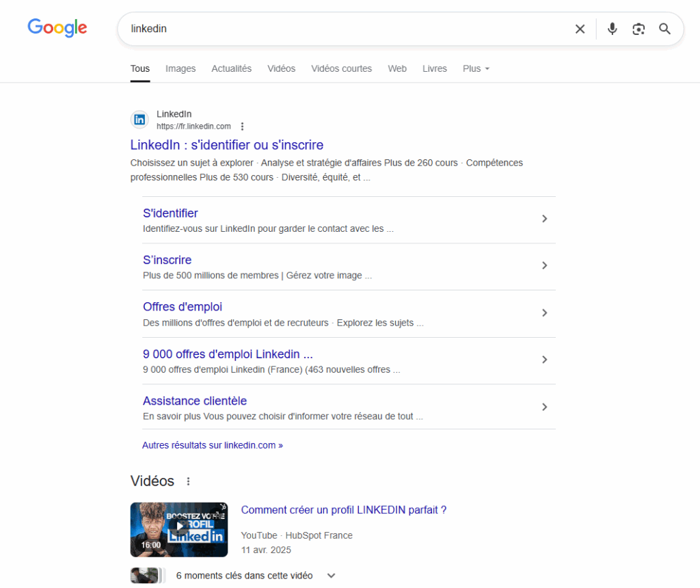Clear the search box with X
This screenshot has height=588, width=700.
[580, 29]
